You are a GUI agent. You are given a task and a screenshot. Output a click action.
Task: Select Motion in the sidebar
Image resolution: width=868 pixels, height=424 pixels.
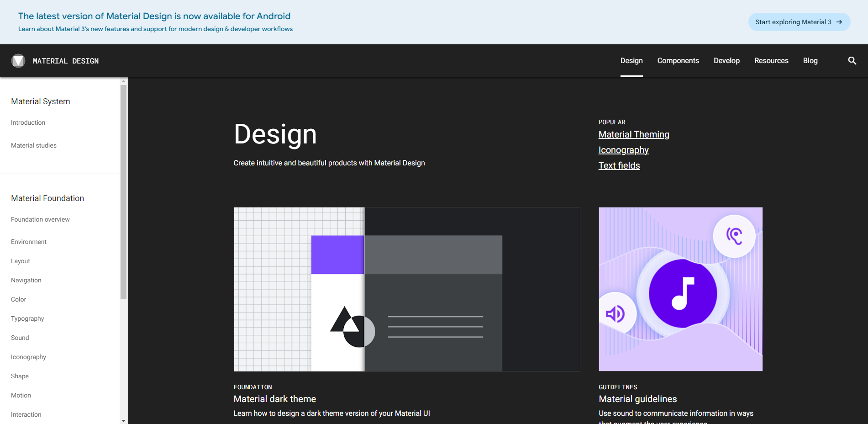tap(21, 395)
